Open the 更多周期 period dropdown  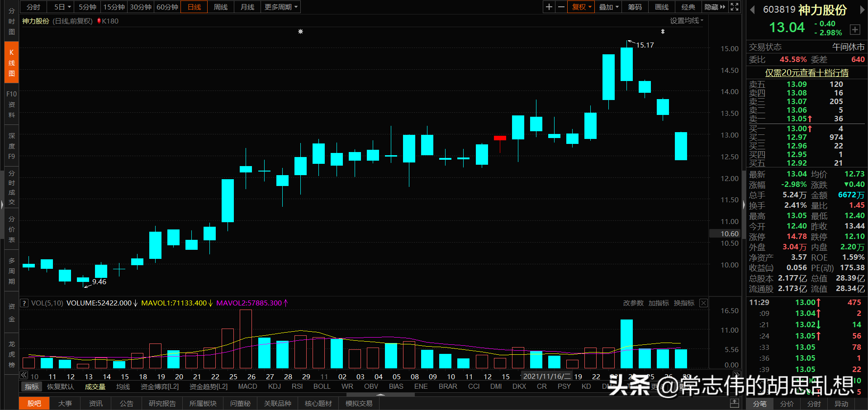[280, 7]
